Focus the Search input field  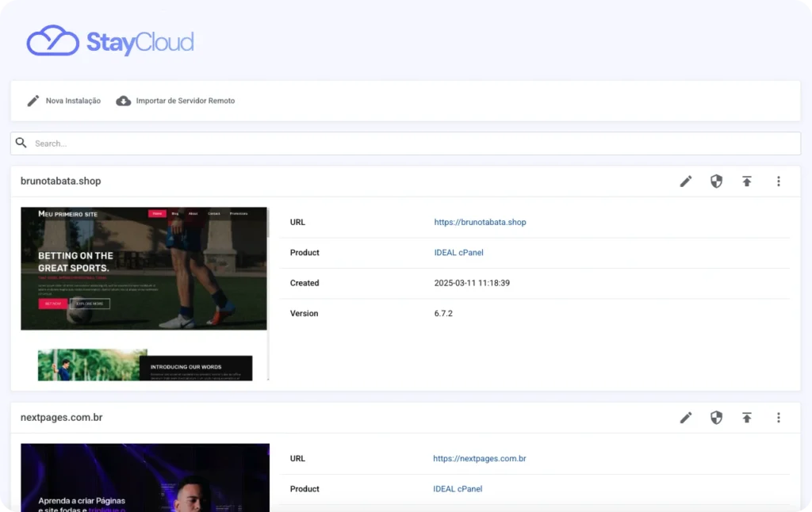pos(405,143)
